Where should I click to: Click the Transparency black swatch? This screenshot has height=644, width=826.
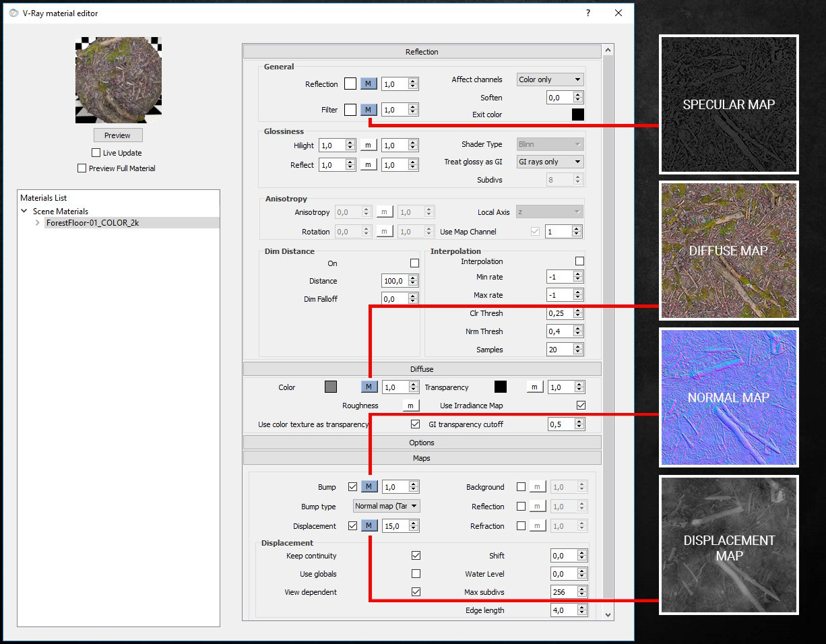[x=500, y=387]
